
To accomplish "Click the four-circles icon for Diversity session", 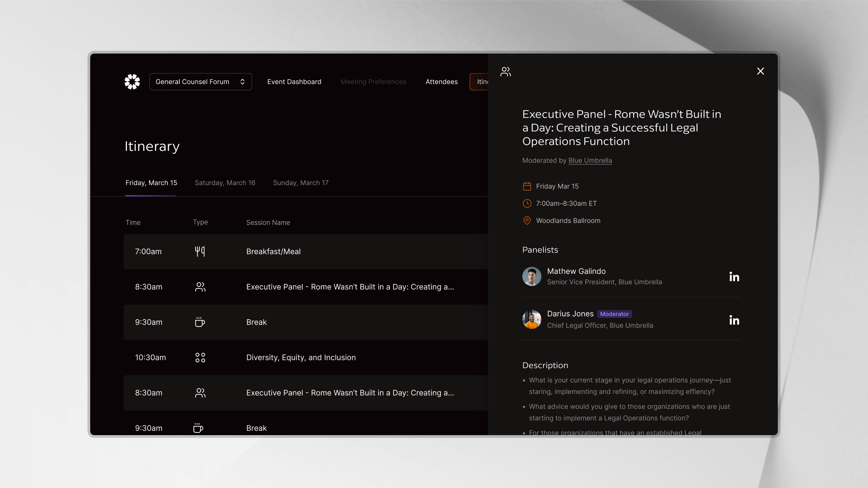I will 200,357.
